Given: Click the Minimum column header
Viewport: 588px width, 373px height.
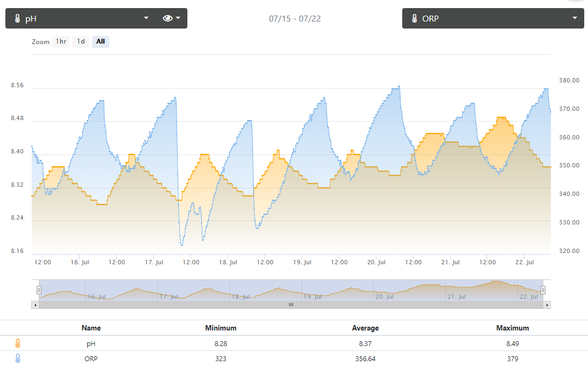Looking at the screenshot, I should (221, 328).
